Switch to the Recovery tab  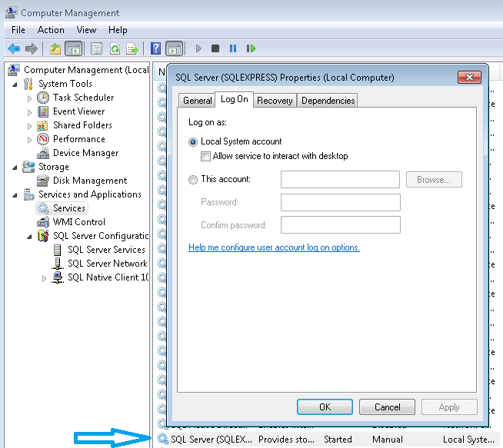click(275, 101)
